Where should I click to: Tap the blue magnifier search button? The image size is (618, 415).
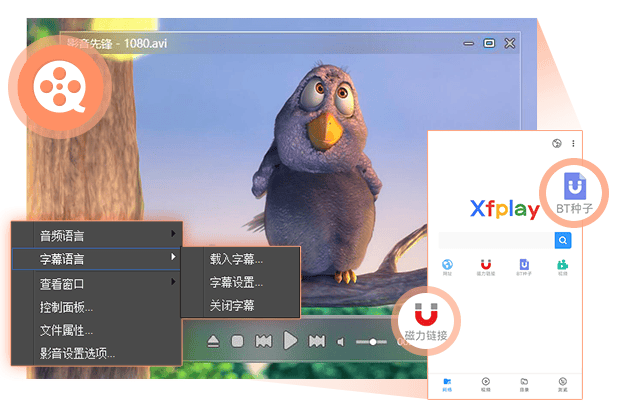pyautogui.click(x=563, y=240)
